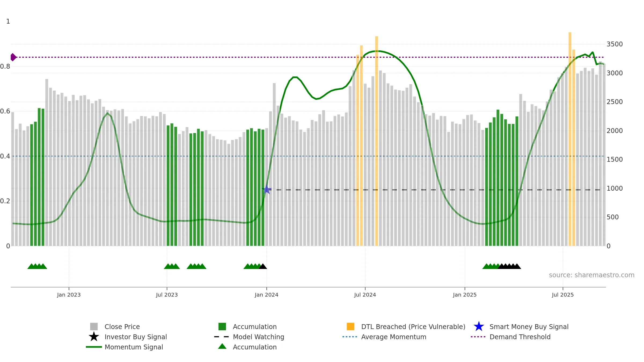The image size is (644, 362).
Task: Click black triangle cluster after Jan 2025
Action: 509,266
